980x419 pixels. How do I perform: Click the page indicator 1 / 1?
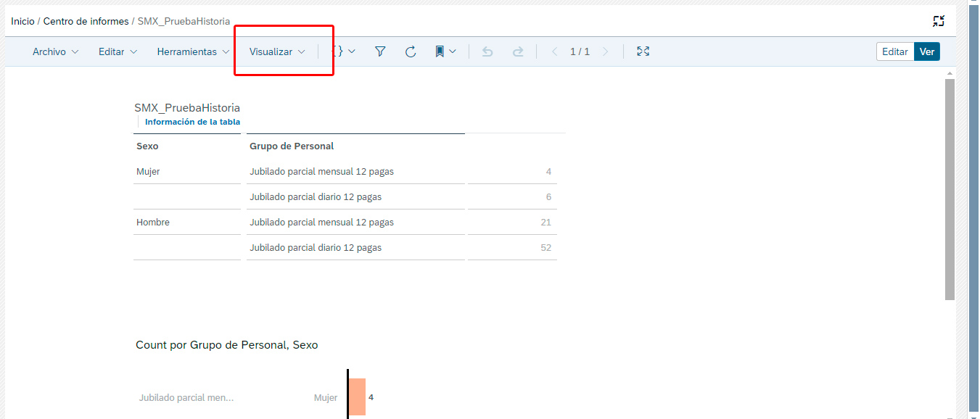pos(580,51)
